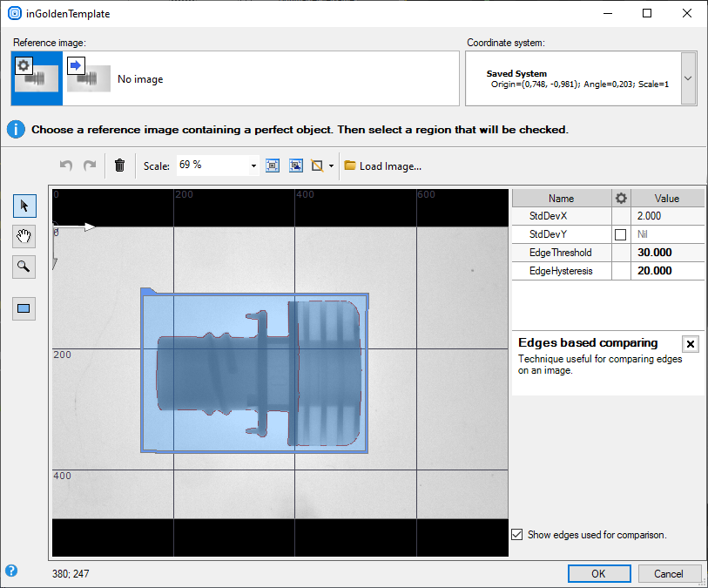The image size is (708, 588).
Task: Open the Scale percentage dropdown
Action: [253, 166]
